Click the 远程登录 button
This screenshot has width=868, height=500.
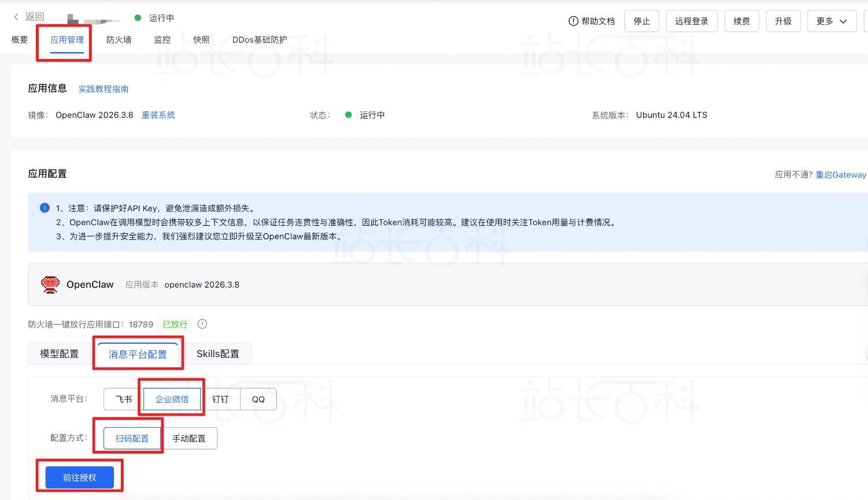pos(692,21)
